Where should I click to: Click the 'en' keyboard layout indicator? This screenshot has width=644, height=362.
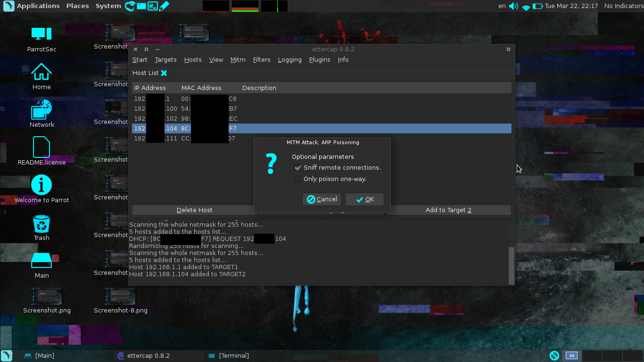tap(502, 6)
